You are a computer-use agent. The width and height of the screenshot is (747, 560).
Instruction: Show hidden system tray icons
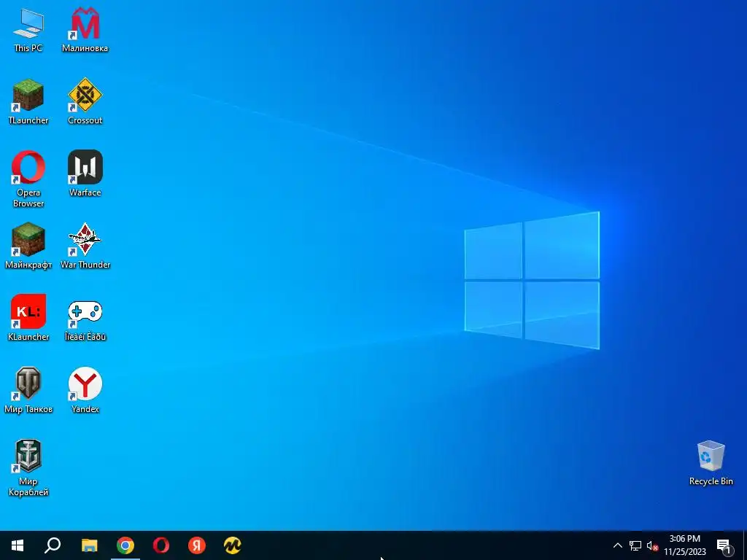pos(617,545)
